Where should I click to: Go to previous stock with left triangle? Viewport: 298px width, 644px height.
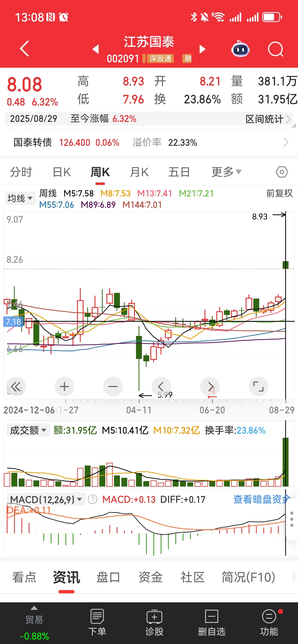[x=96, y=49]
